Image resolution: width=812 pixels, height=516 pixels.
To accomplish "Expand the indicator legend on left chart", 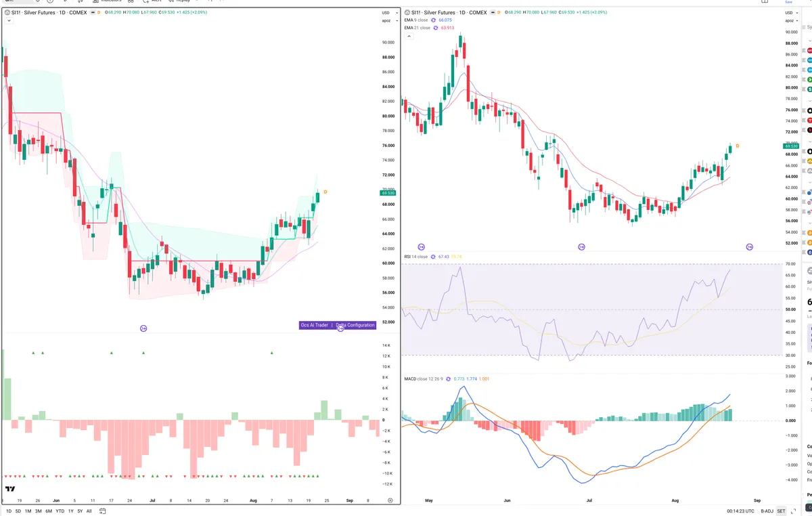I will click(7, 20).
